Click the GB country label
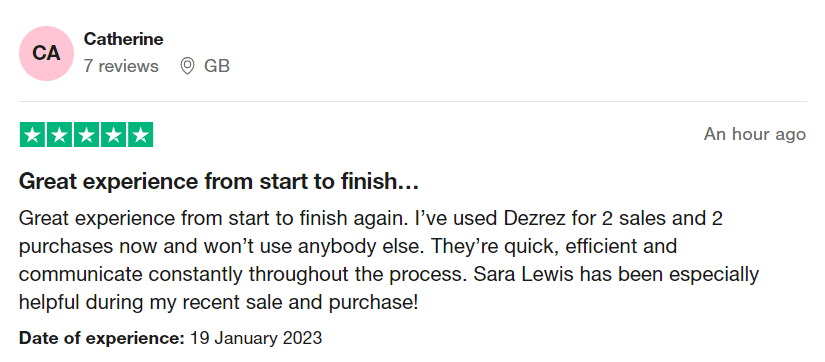The image size is (825, 362). pos(217,66)
